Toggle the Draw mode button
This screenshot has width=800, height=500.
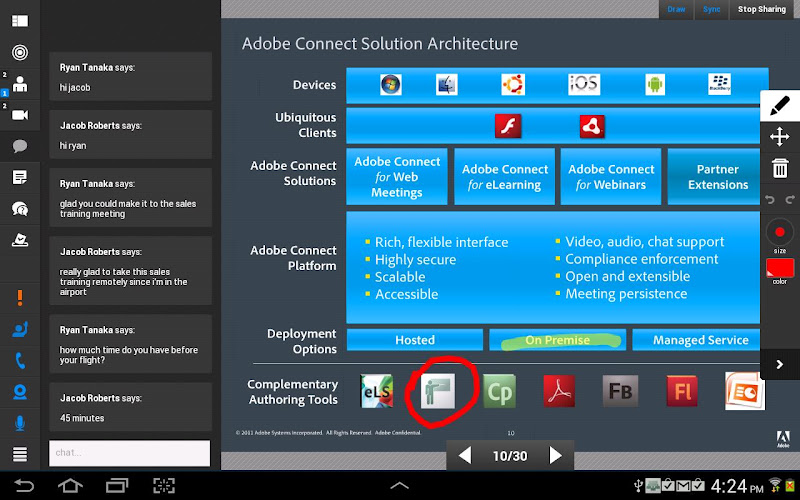(676, 9)
